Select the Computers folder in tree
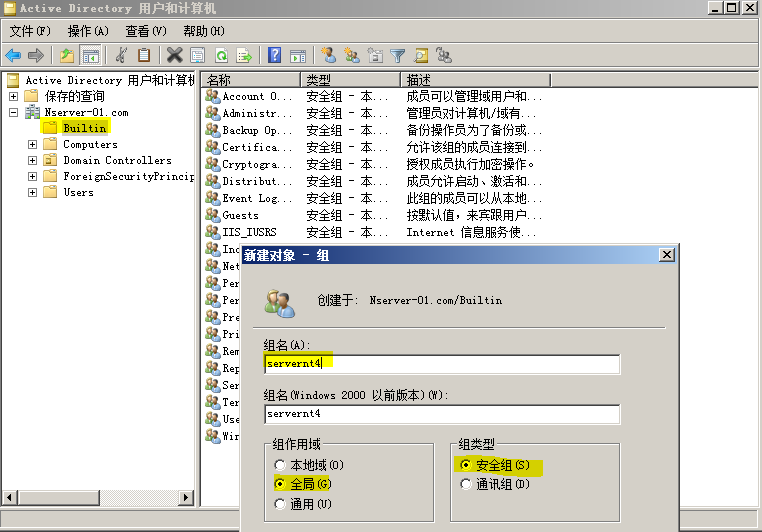This screenshot has height=532, width=762. (x=90, y=144)
